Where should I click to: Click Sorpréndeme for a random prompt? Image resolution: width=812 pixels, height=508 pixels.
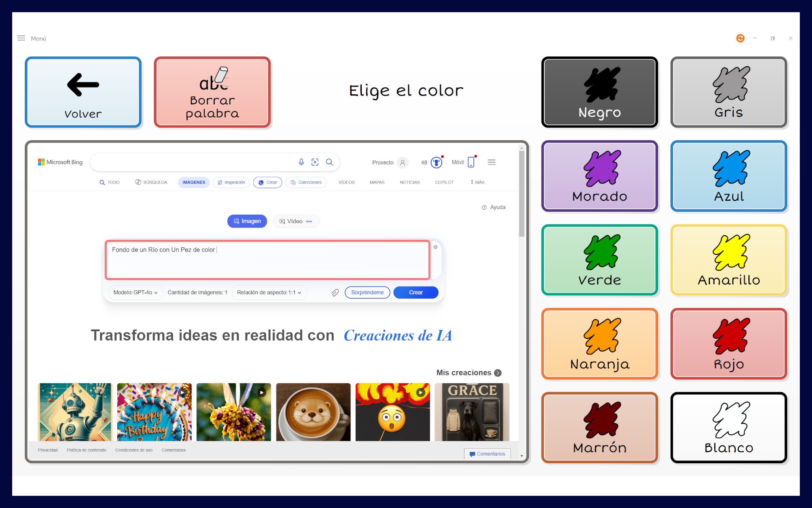click(x=367, y=292)
